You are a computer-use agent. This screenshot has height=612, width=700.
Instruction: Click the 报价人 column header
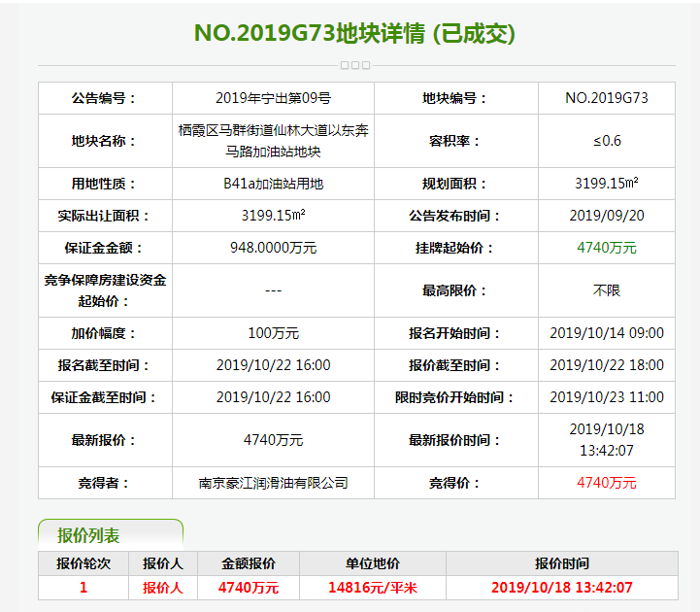(163, 563)
